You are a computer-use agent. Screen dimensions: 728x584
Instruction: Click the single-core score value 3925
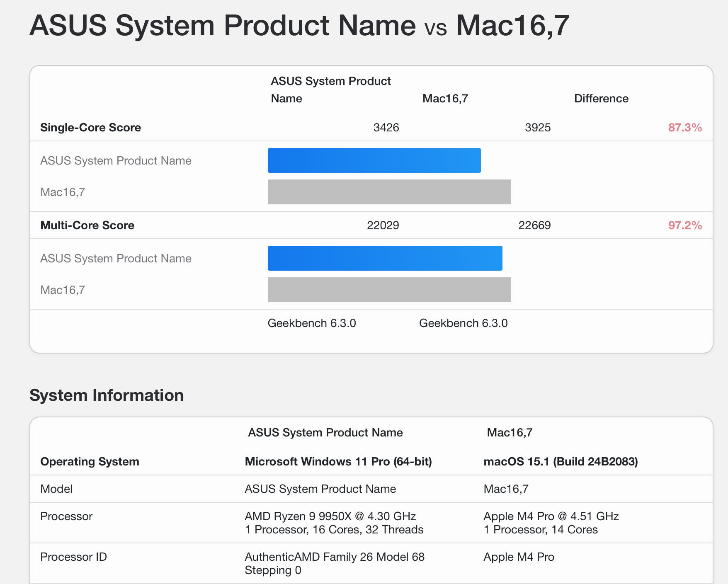click(538, 127)
